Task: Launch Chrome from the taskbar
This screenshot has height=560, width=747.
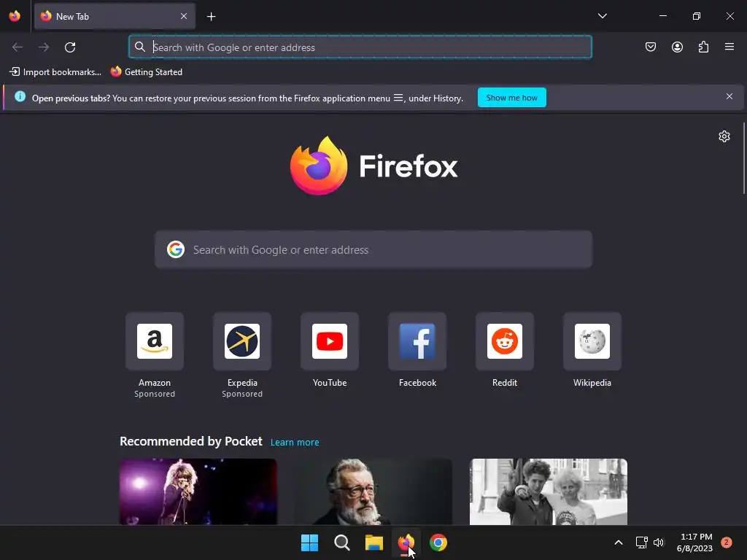Action: coord(438,542)
